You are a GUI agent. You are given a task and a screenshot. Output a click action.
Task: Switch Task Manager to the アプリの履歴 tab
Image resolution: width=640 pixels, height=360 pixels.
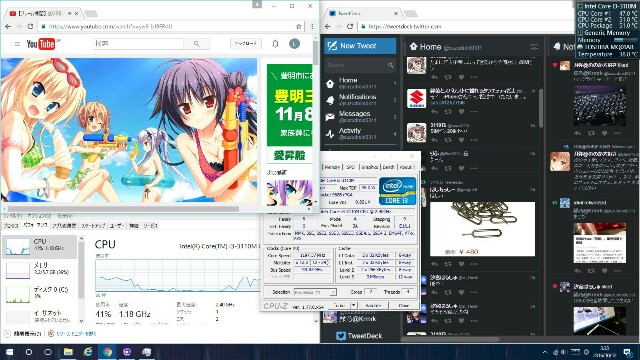64,225
